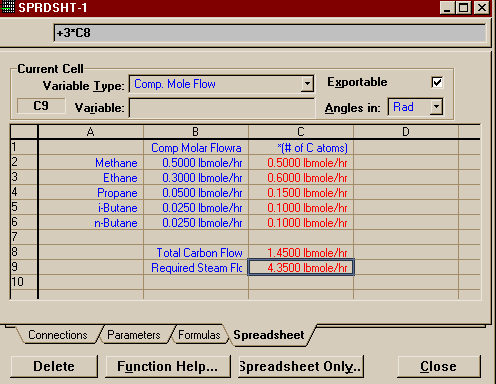Screen dimensions: 496x384
Task: Select the Methane flow cell B2
Action: [196, 163]
